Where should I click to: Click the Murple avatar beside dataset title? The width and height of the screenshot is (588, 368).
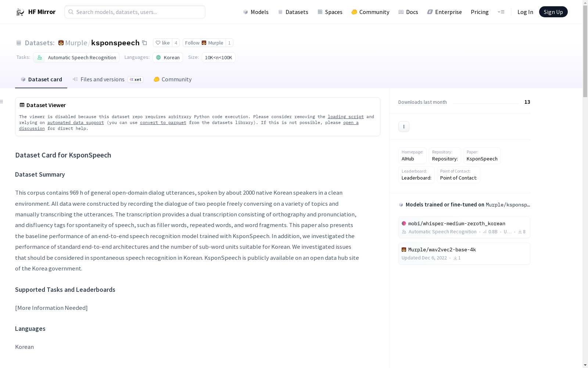click(x=61, y=43)
